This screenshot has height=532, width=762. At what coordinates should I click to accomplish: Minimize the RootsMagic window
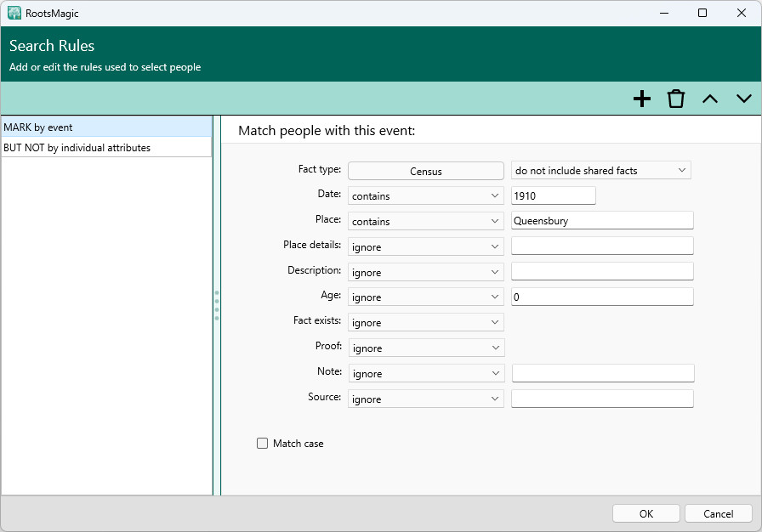(x=664, y=13)
